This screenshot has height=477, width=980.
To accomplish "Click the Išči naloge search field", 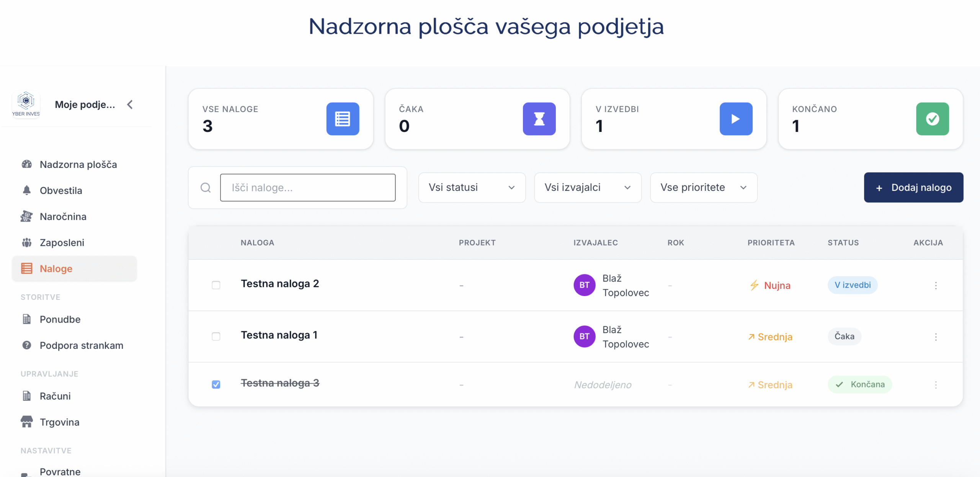I will click(x=307, y=187).
